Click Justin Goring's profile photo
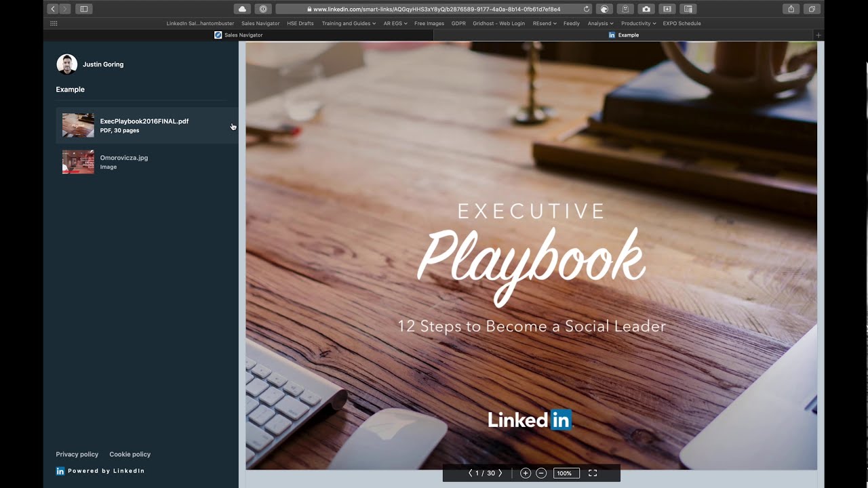The image size is (868, 488). click(66, 64)
